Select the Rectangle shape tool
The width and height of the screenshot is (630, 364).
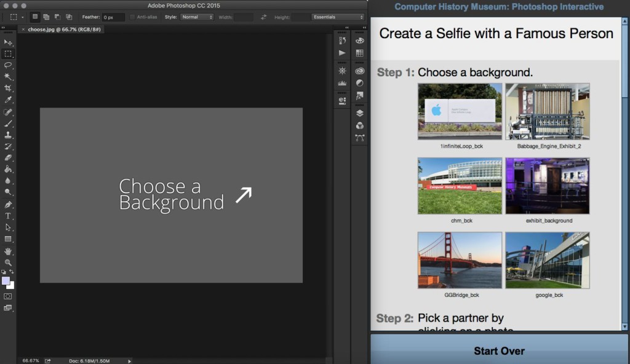pyautogui.click(x=7, y=239)
